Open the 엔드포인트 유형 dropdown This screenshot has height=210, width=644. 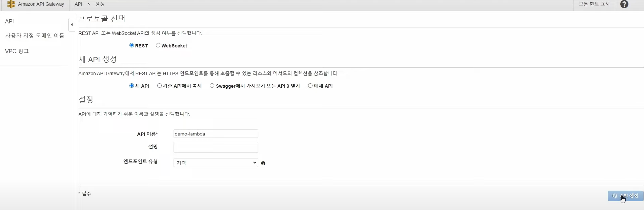[x=216, y=163]
